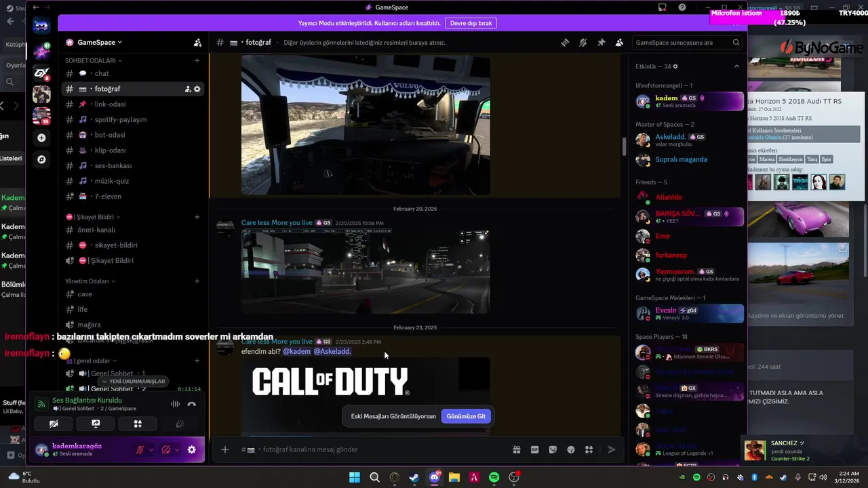Viewport: 868px width, 488px height.
Task: Open the gift icon in message bar
Action: tap(516, 449)
